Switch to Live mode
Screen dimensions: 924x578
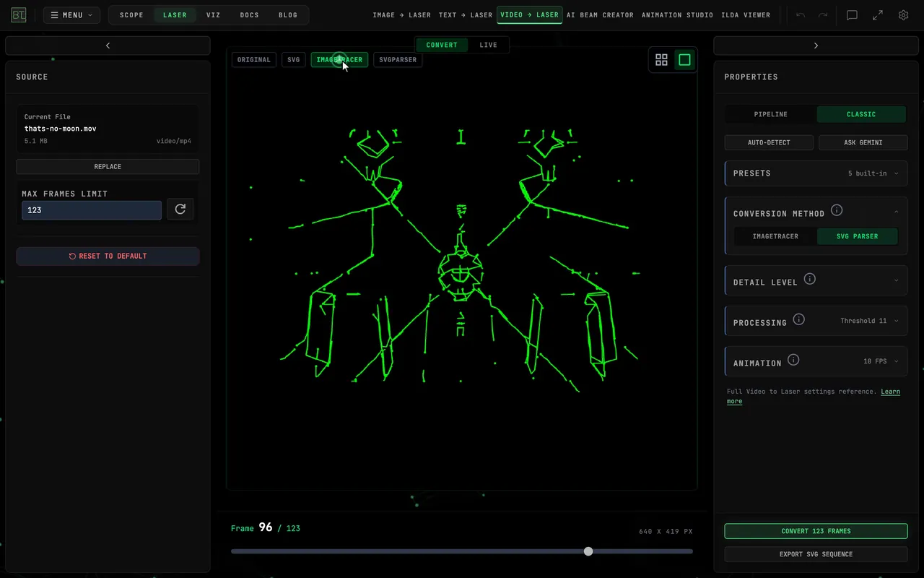[489, 45]
